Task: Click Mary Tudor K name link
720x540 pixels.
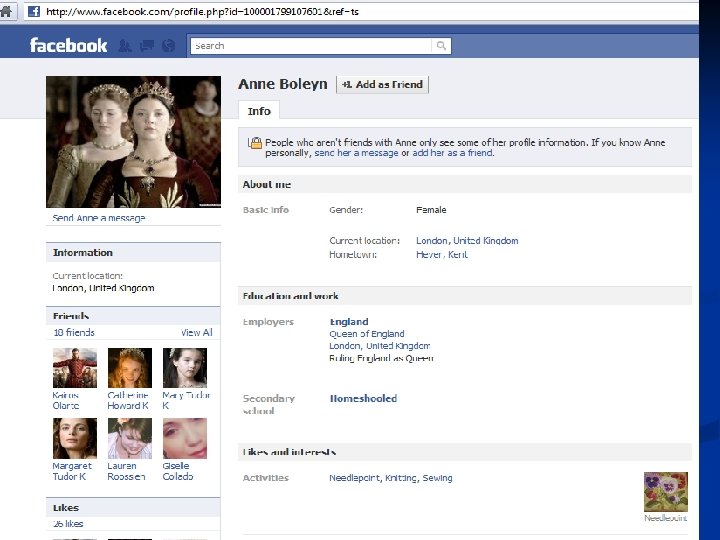Action: (186, 400)
